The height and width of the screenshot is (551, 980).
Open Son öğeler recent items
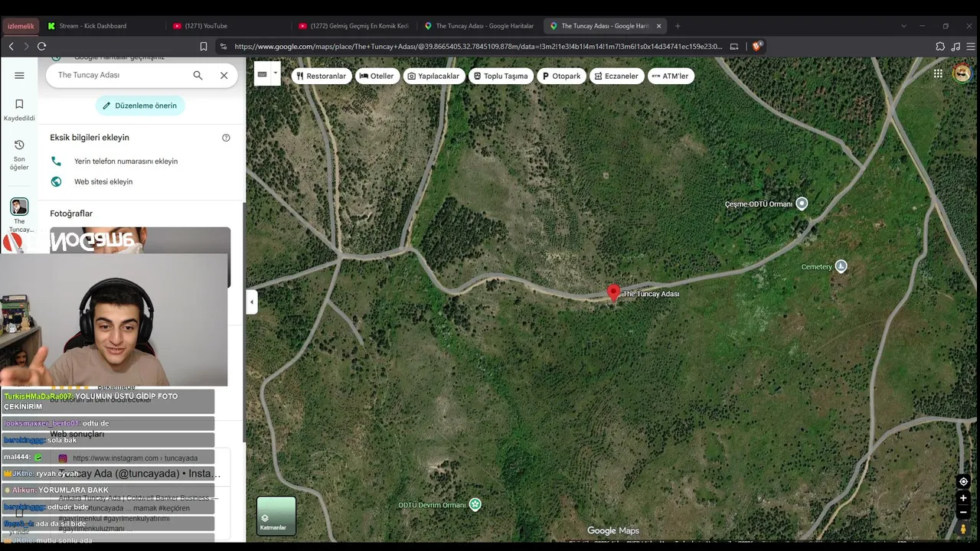[x=19, y=155]
